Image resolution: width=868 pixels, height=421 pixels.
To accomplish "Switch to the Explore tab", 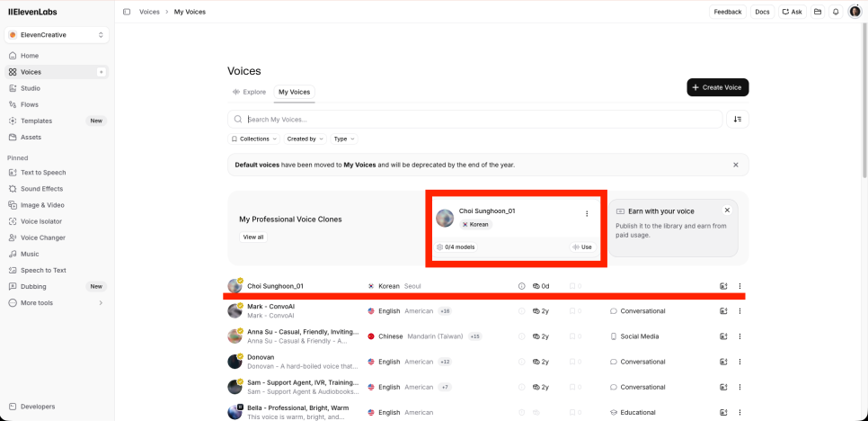I will (249, 92).
